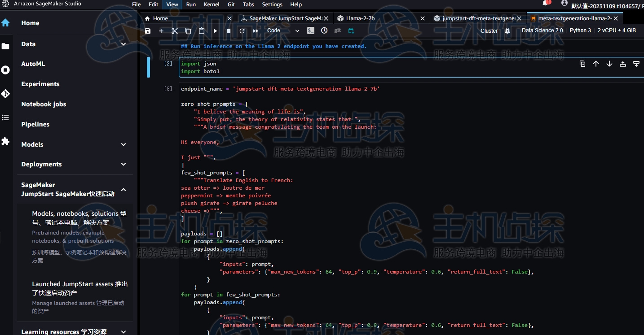
Task: Collapse the SageMaker JumpStart section
Action: coord(124,190)
